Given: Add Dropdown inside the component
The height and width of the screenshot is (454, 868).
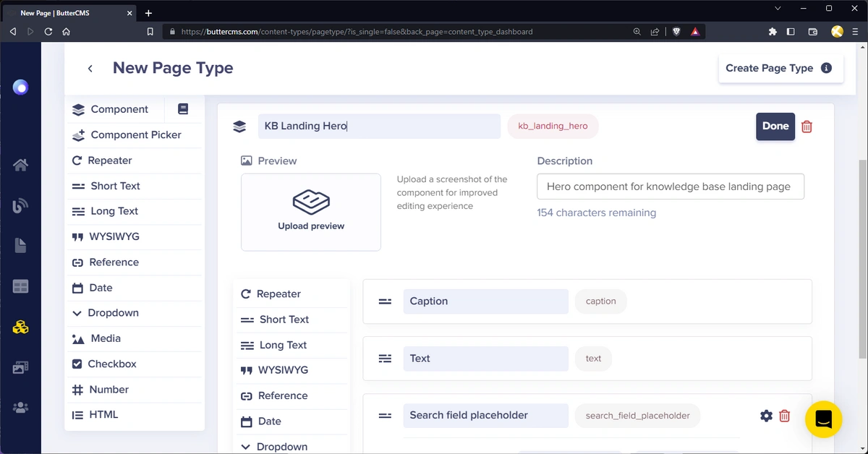Looking at the screenshot, I should 292,446.
